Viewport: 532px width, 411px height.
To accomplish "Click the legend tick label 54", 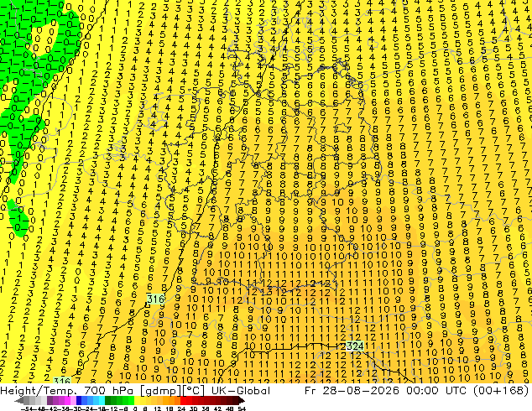I will pyautogui.click(x=242, y=408).
